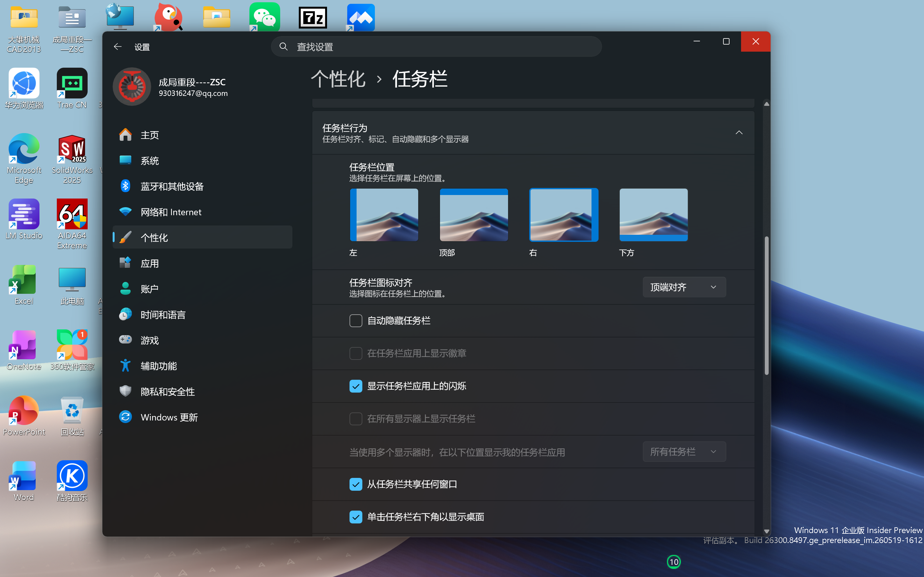Screen dimensions: 924x577
Task: Open AIDA64 Extreme desktop icon
Action: pyautogui.click(x=72, y=225)
